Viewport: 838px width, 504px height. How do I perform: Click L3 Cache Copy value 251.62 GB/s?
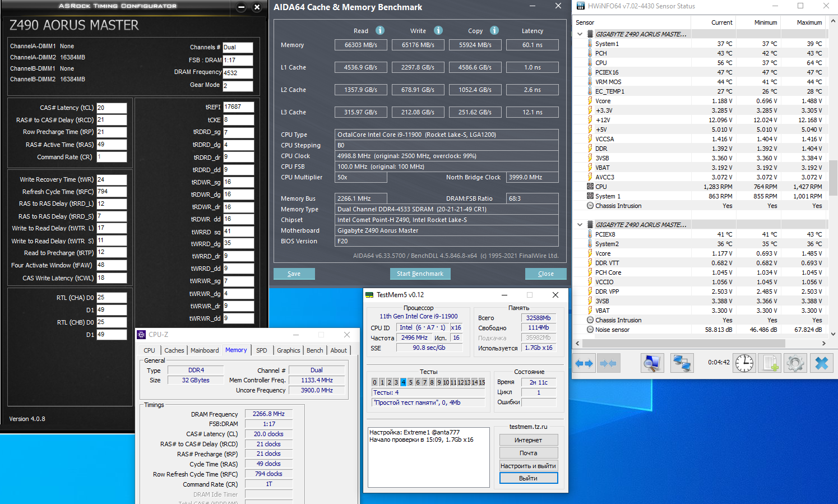point(475,112)
